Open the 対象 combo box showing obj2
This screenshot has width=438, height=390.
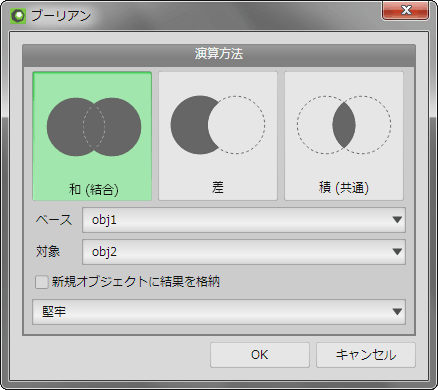coord(244,252)
